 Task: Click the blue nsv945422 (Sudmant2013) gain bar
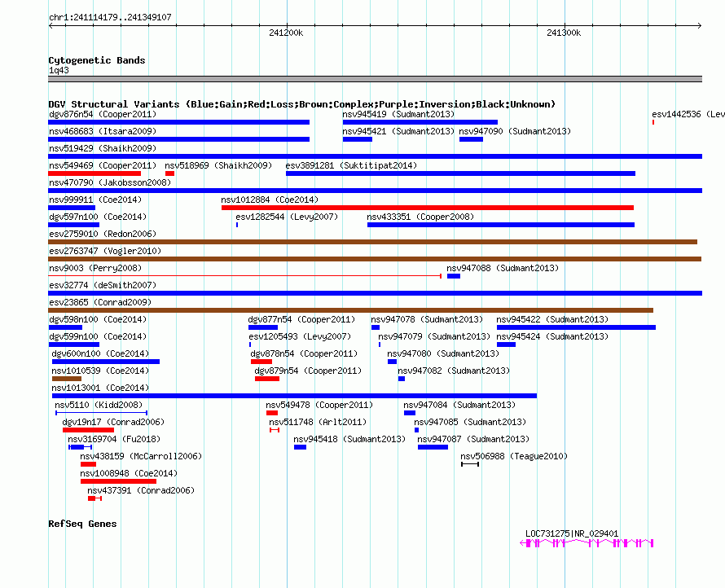pyautogui.click(x=576, y=327)
